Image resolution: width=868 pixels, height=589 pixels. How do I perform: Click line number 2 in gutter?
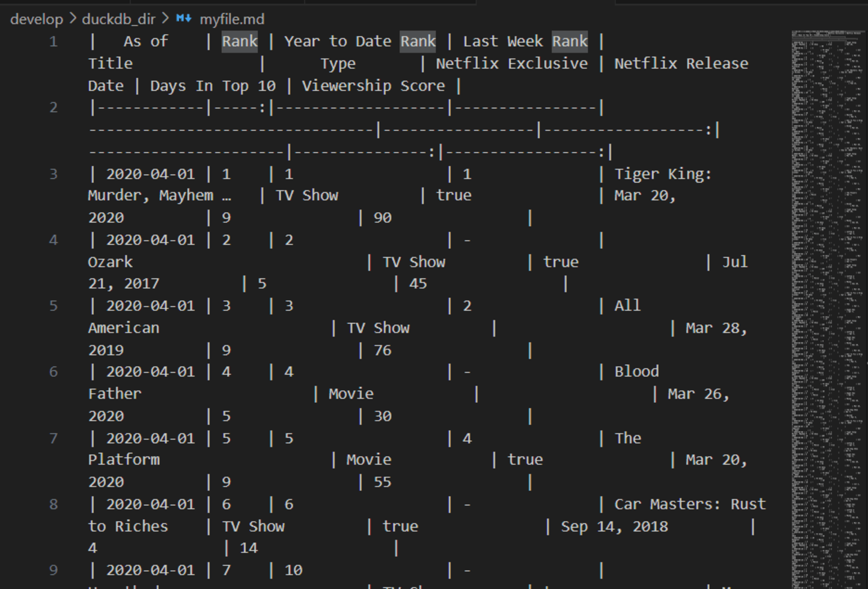[x=53, y=107]
